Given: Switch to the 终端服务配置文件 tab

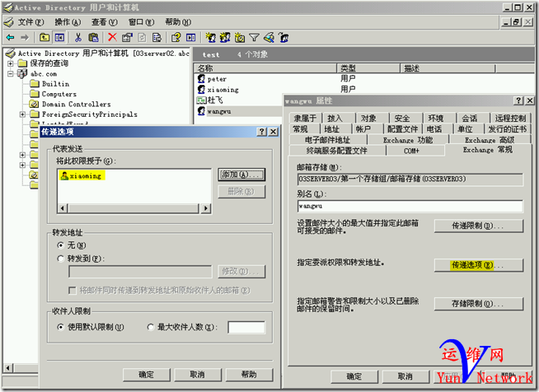Looking at the screenshot, I should tap(337, 151).
